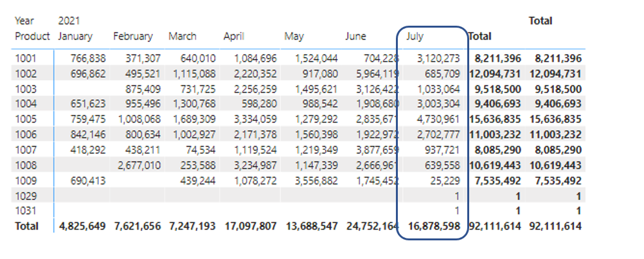Select product row 1006

26,134
